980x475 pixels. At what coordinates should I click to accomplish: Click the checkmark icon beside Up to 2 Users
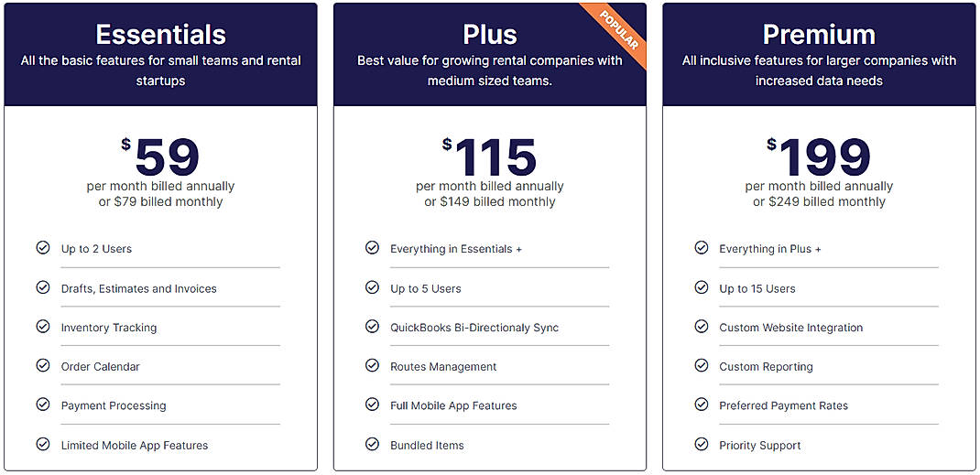(43, 248)
